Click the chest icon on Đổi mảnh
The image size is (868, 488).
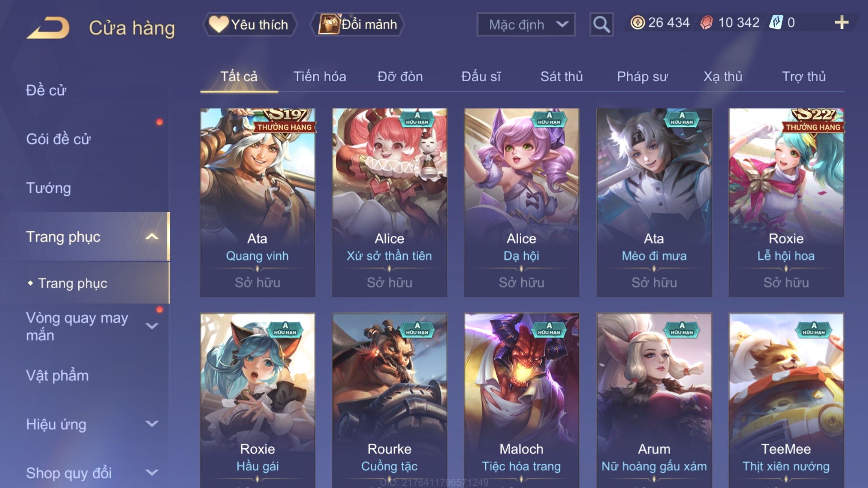coord(329,24)
